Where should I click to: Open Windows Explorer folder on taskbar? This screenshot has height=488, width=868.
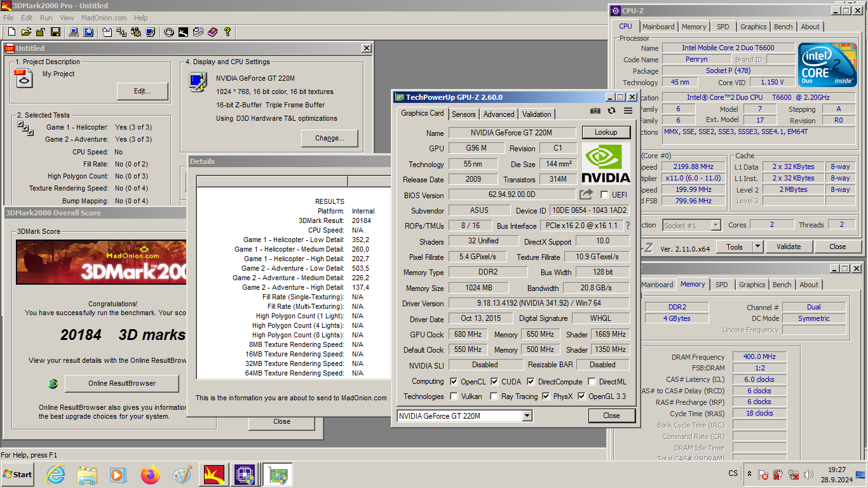point(87,475)
